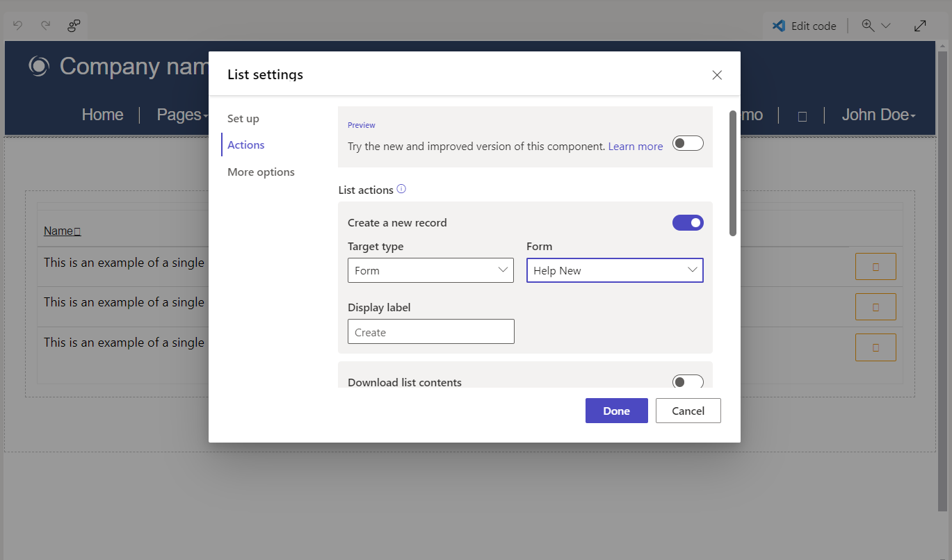Open the zoom level chevron dropdown
This screenshot has height=560, width=952.
click(884, 26)
